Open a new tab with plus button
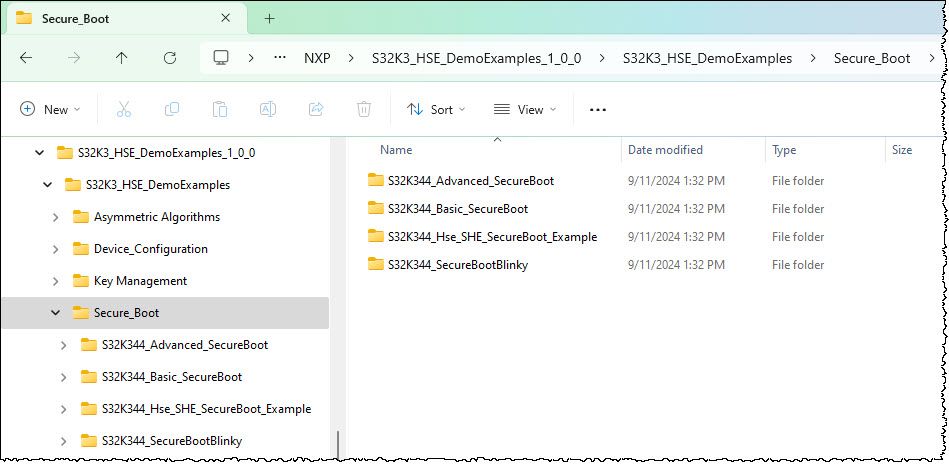Image resolution: width=949 pixels, height=465 pixels. (269, 18)
